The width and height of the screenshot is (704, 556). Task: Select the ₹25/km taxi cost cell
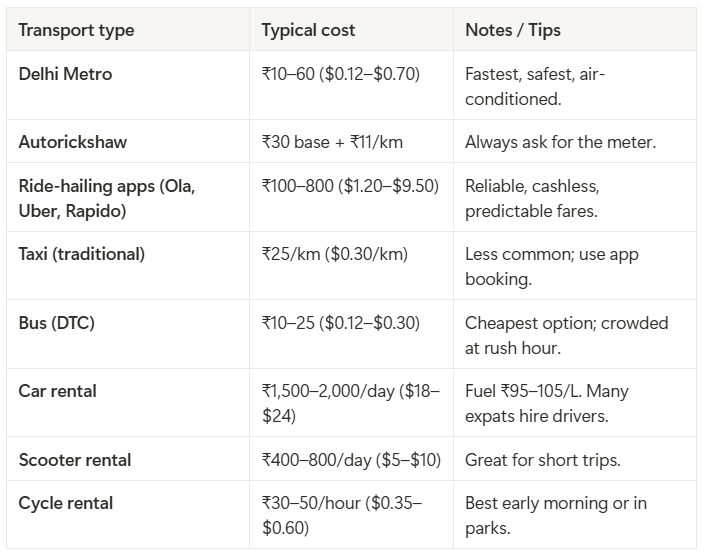[334, 254]
